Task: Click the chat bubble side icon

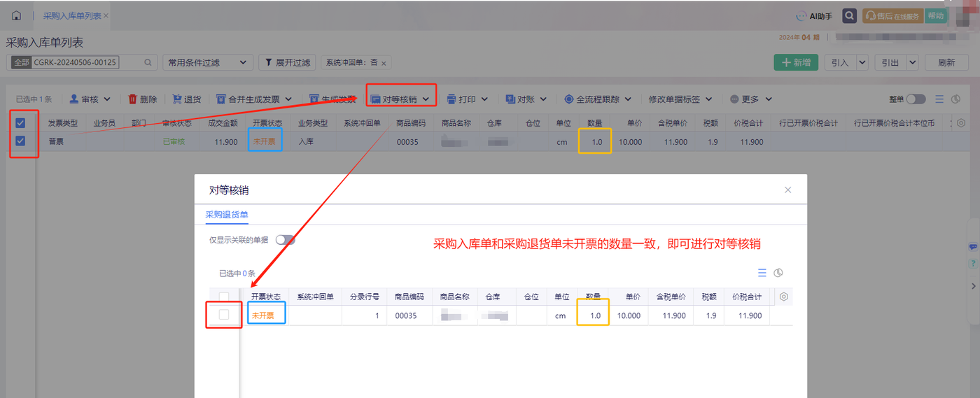Action: click(974, 247)
